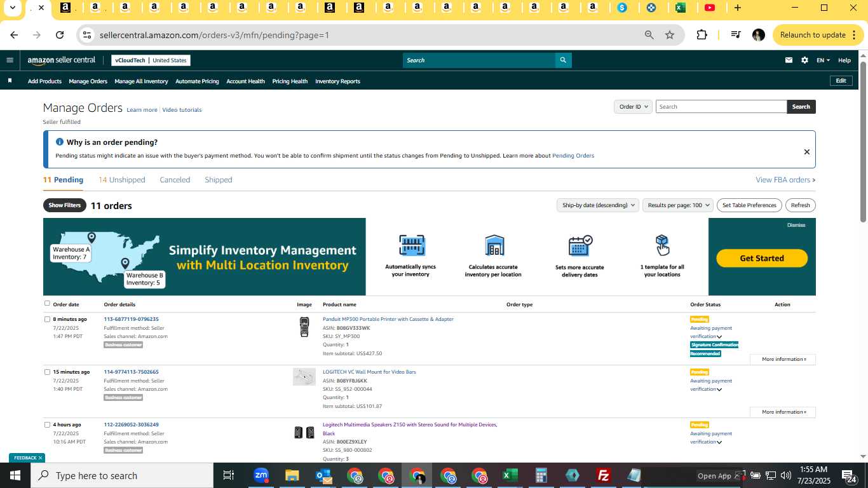Open the hamburger menu in Seller Central
This screenshot has height=488, width=868.
tap(10, 60)
